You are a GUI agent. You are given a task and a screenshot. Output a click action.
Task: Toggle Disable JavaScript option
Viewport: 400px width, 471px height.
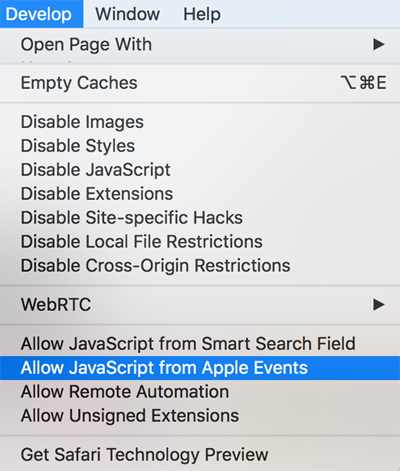[200, 170]
